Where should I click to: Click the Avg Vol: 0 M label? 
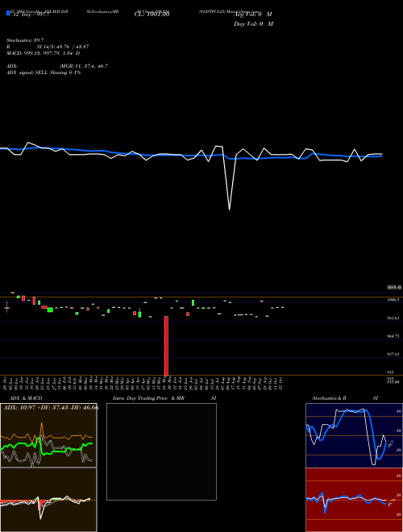point(253,14)
